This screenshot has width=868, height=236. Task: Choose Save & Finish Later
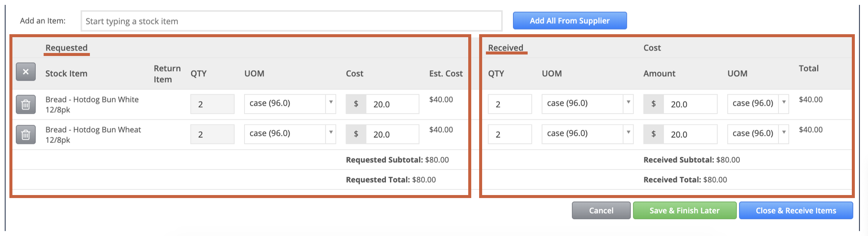[x=684, y=210]
